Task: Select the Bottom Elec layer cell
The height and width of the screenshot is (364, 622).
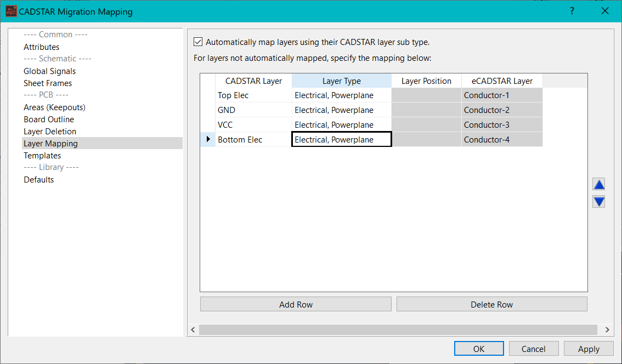Action: (x=253, y=139)
